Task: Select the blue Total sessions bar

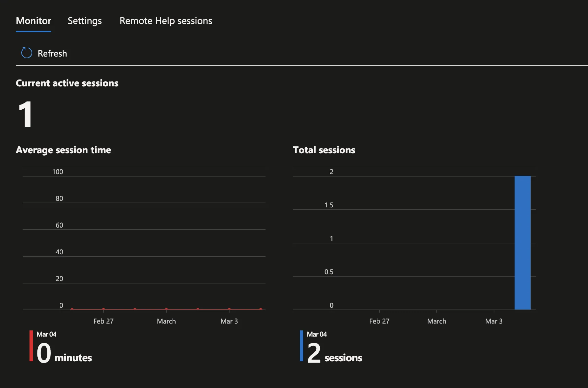Action: point(522,243)
